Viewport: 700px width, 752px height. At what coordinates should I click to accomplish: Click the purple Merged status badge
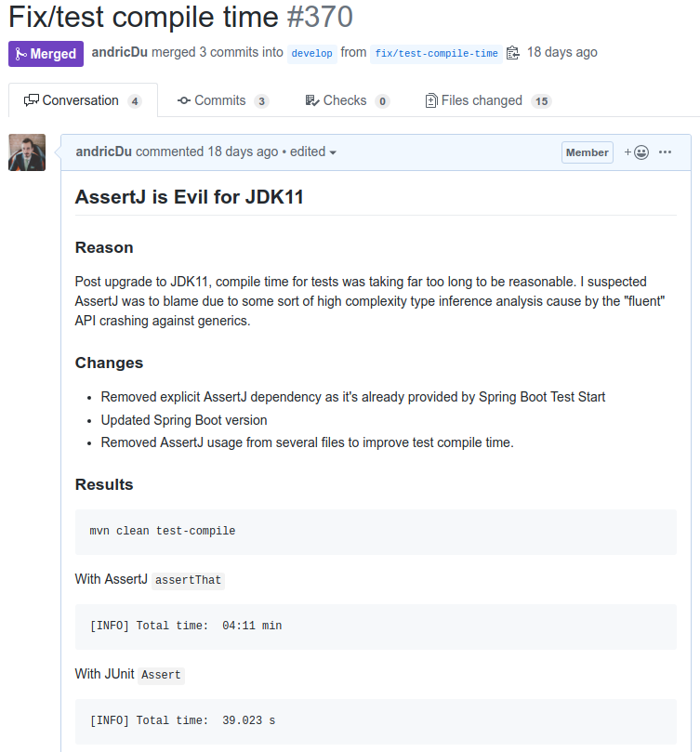(x=46, y=54)
